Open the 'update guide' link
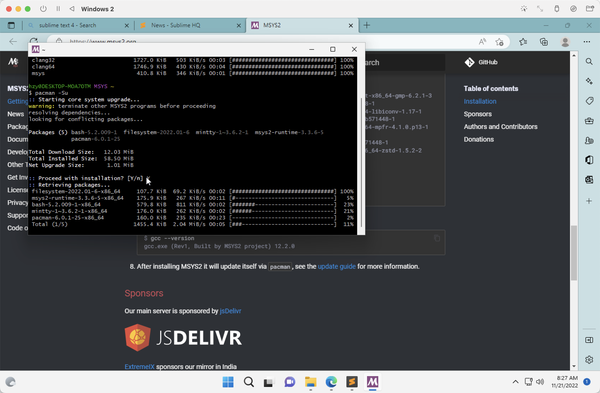 click(336, 266)
